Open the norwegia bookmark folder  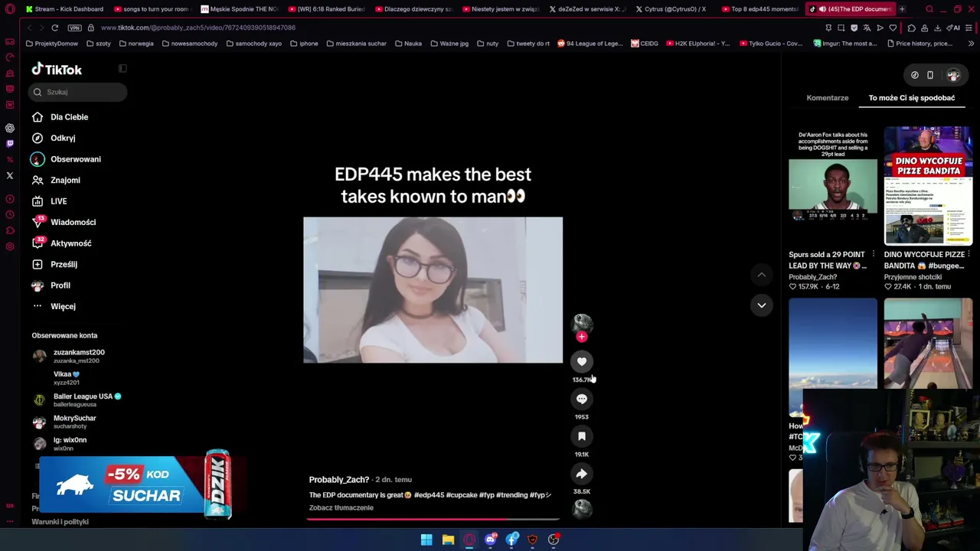[136, 44]
